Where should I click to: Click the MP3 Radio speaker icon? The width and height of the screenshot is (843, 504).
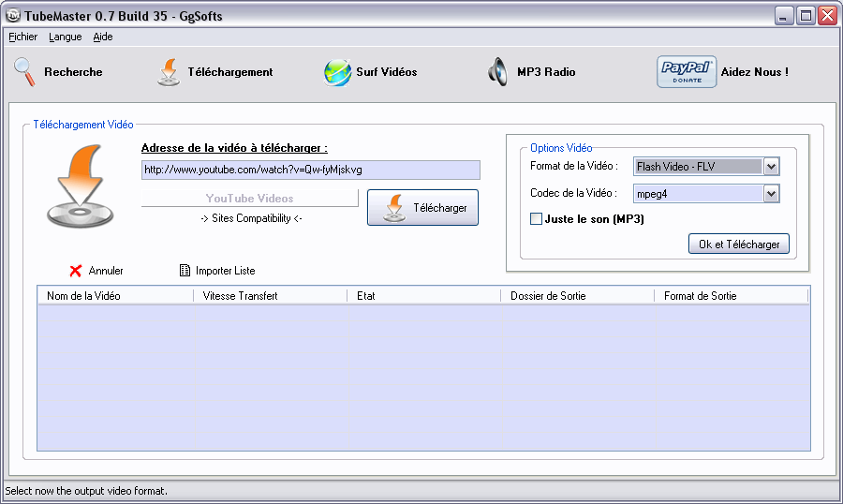[x=498, y=72]
